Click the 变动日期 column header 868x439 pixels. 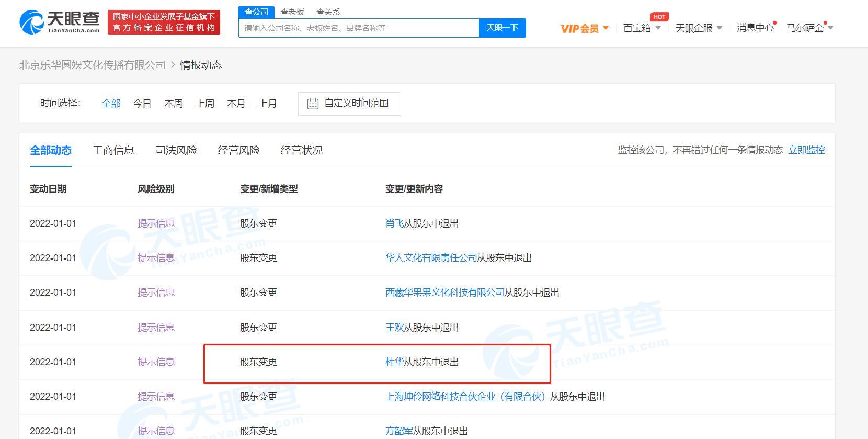click(x=48, y=189)
